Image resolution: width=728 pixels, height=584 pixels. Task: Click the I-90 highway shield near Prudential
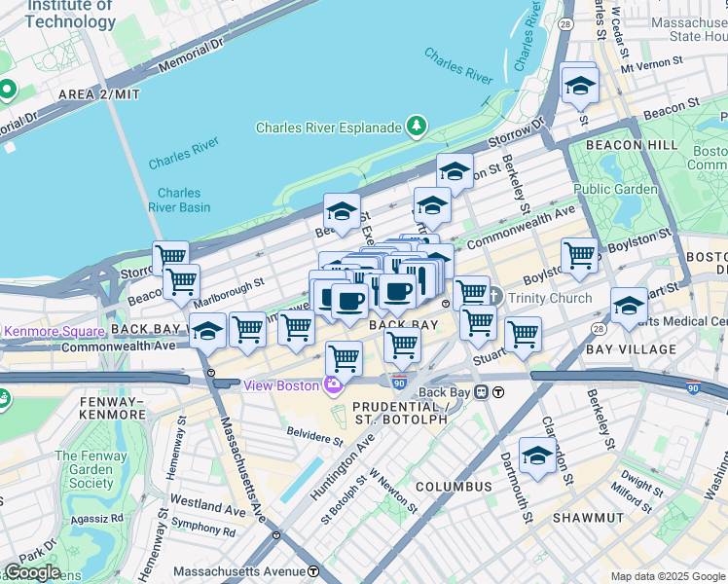pyautogui.click(x=399, y=383)
